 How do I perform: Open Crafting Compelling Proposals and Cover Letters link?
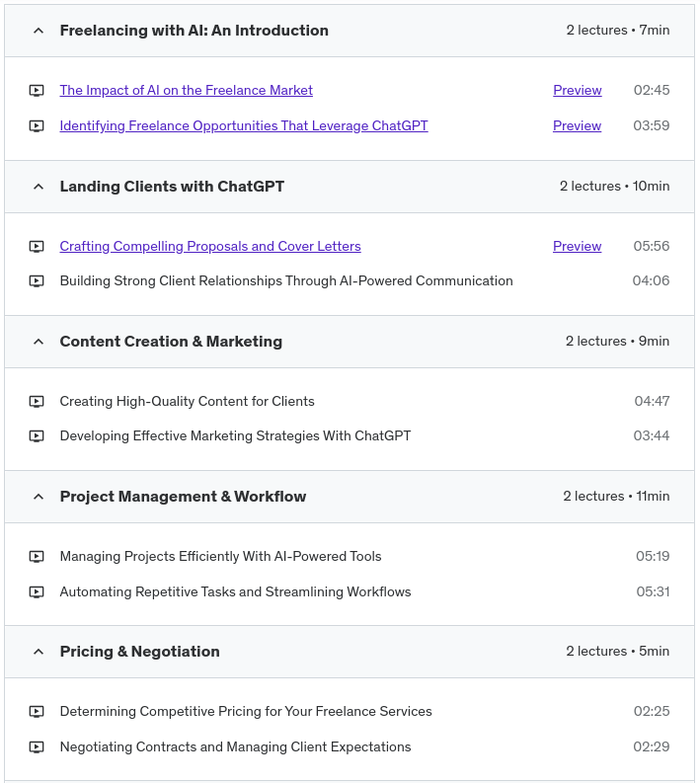[x=210, y=247]
